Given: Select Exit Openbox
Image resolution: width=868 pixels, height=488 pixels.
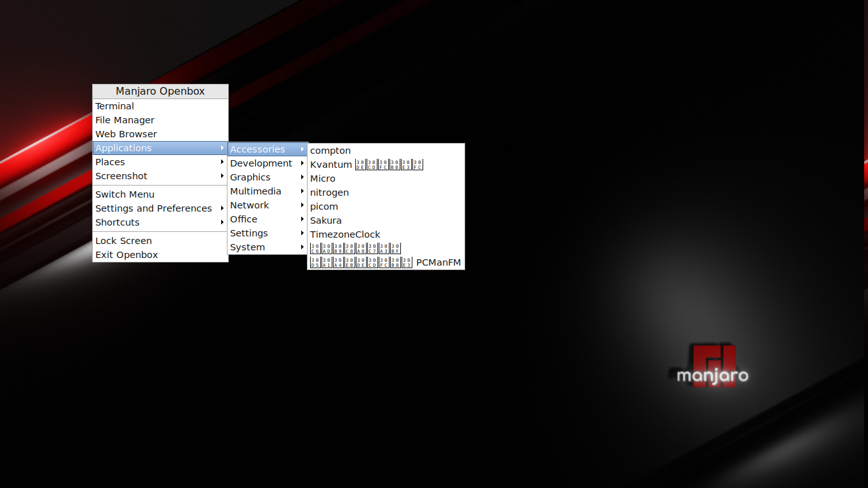Looking at the screenshot, I should click(x=160, y=255).
